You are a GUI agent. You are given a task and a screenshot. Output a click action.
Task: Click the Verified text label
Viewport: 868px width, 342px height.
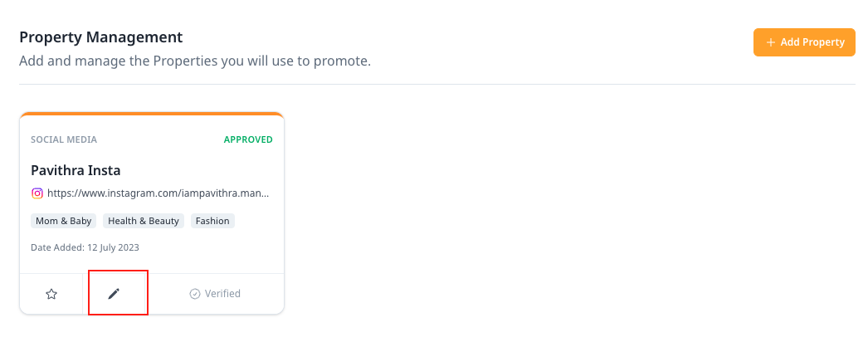pos(222,294)
